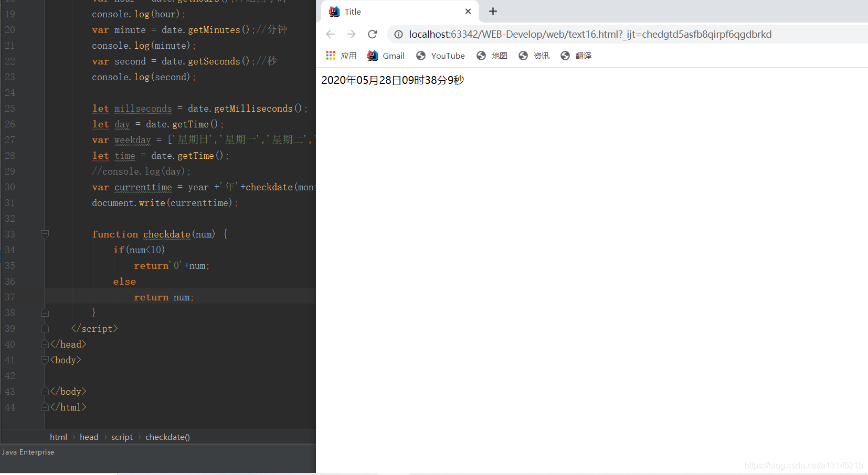Close the Title tab

click(468, 12)
